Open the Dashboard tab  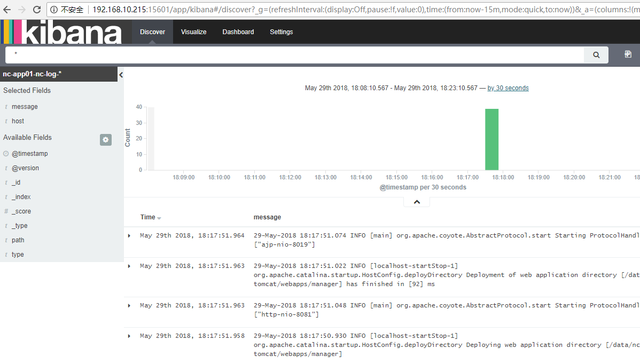coord(238,32)
